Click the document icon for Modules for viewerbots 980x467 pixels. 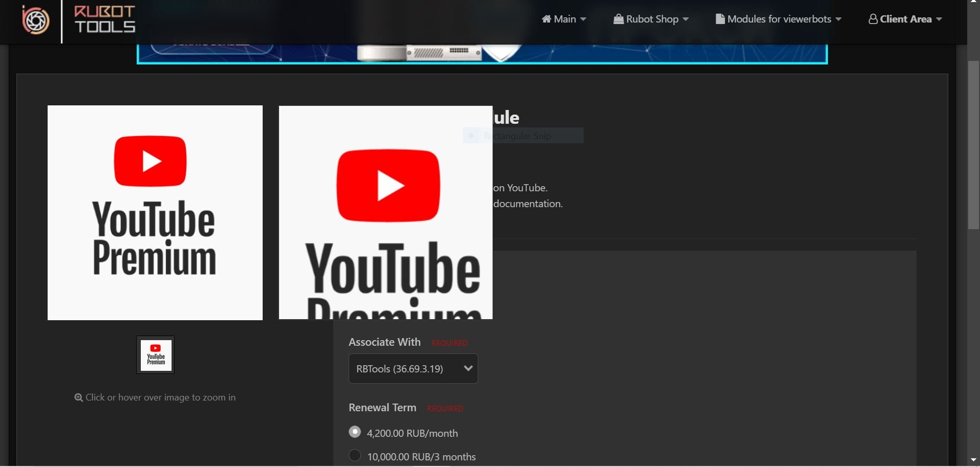[720, 19]
